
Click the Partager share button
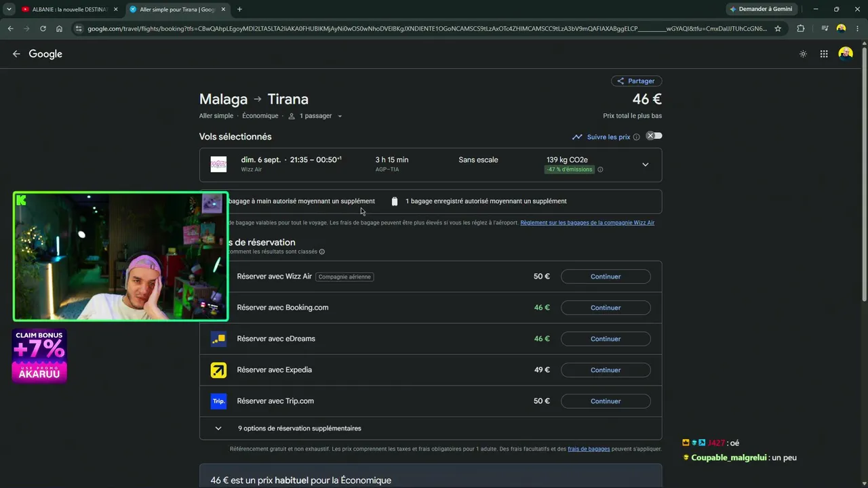(636, 81)
